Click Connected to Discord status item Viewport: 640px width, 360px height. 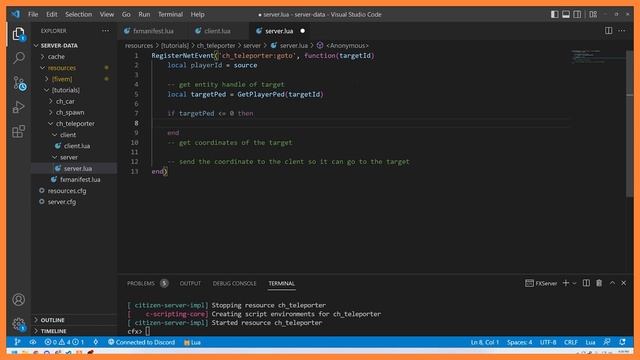coord(141,342)
